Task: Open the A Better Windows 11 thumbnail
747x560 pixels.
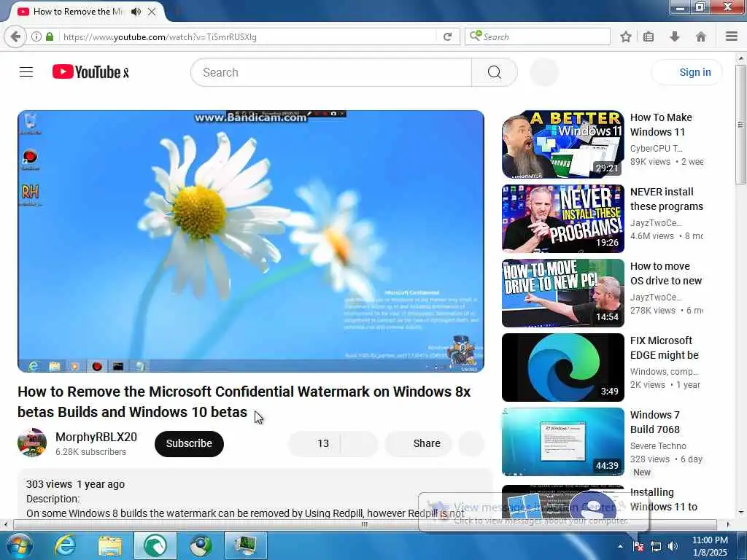Action: tap(562, 144)
